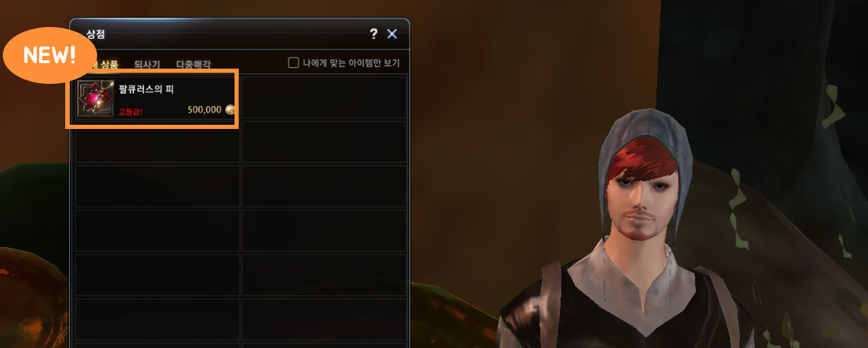
Task: Open the 다중매각 tab
Action: 194,64
